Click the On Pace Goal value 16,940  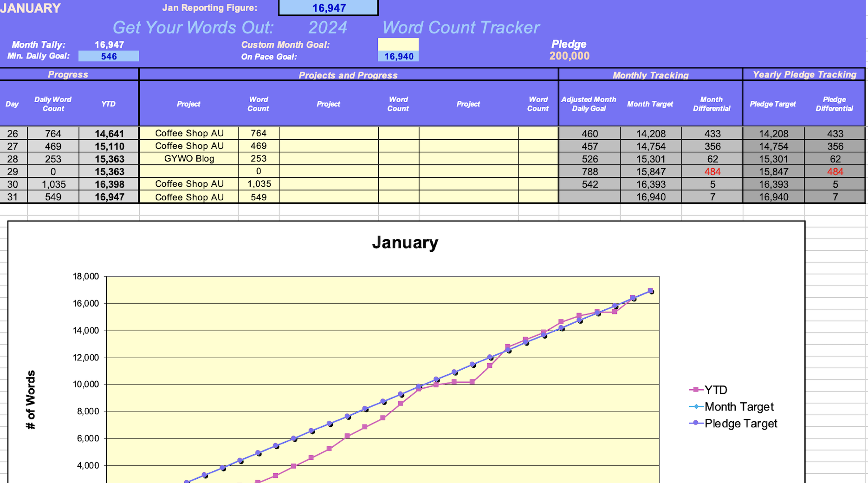pyautogui.click(x=398, y=56)
